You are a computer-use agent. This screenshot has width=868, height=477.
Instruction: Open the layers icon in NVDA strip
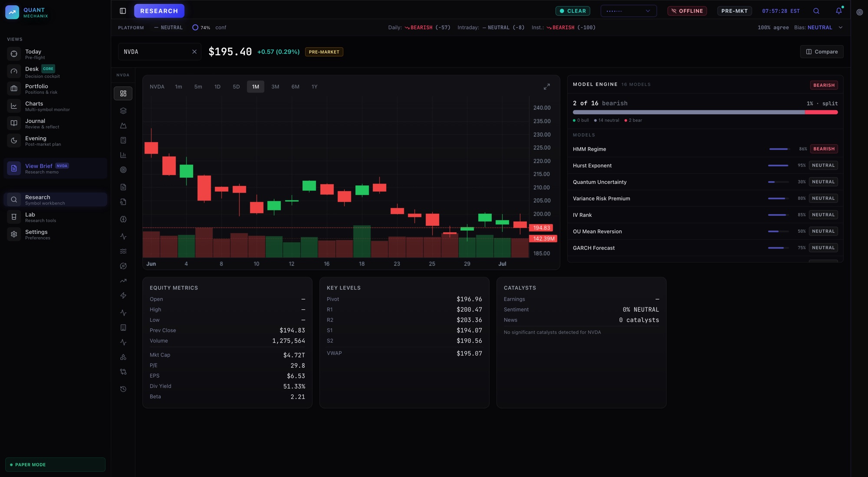coord(123,111)
